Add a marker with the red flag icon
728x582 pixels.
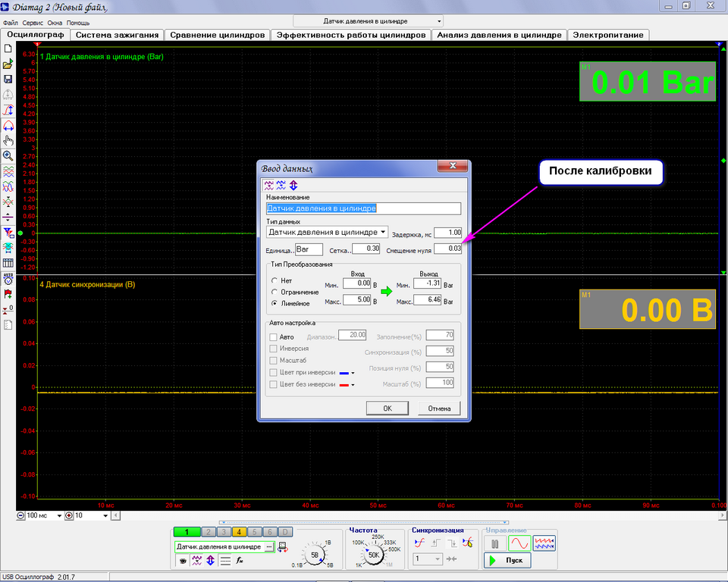[x=8, y=294]
